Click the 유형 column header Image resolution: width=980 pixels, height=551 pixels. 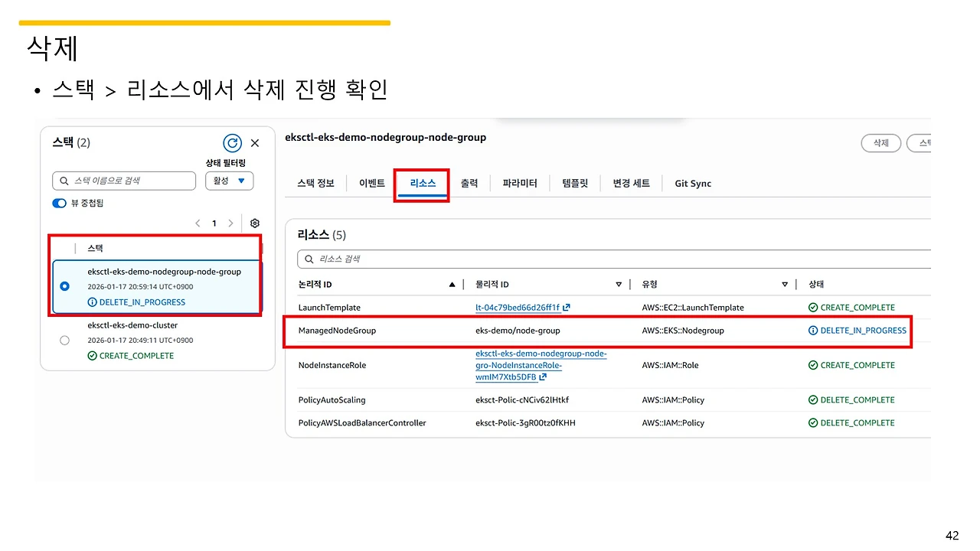pos(649,285)
